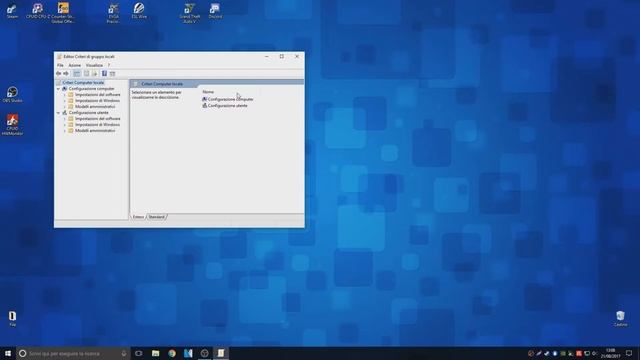Select Configurazione utente in the right list
640x360 pixels.
pyautogui.click(x=225, y=105)
